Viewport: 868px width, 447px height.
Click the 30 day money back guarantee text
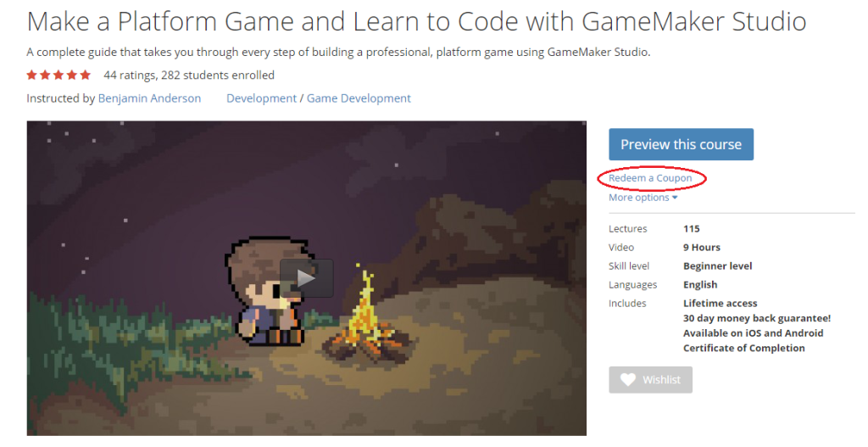[757, 318]
